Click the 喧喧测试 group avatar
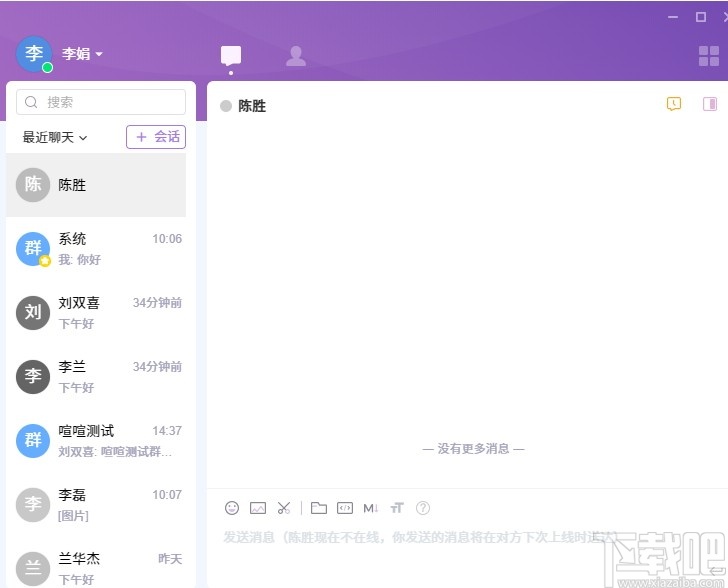Image resolution: width=728 pixels, height=588 pixels. pyautogui.click(x=33, y=441)
